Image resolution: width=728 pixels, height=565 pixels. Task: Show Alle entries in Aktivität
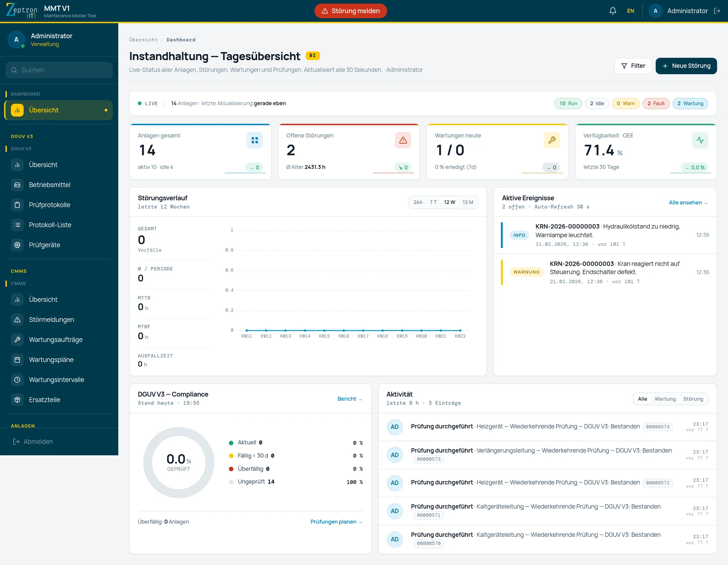(642, 399)
